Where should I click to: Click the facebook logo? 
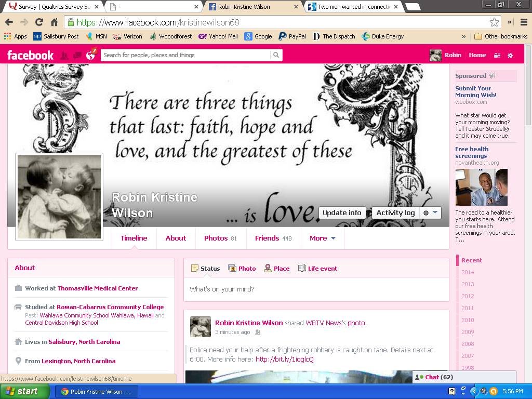pos(31,55)
